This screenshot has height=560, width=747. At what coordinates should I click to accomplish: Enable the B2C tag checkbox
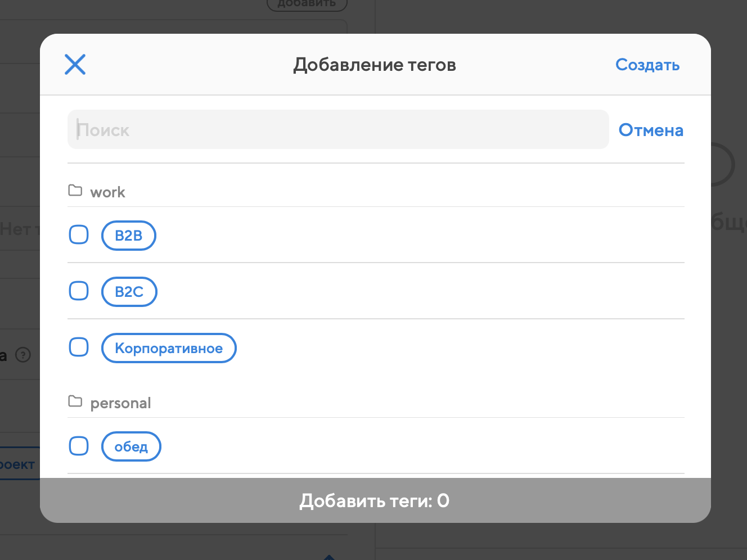(79, 291)
